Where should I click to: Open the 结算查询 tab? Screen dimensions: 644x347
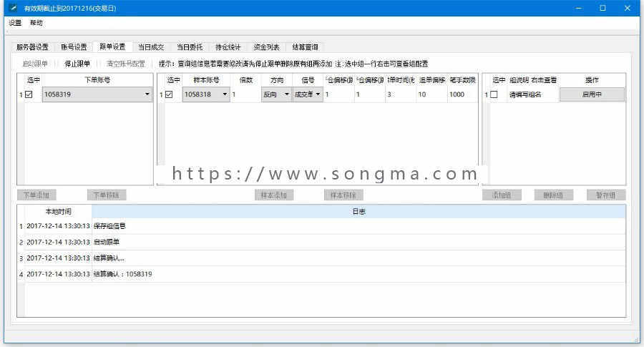coord(305,47)
